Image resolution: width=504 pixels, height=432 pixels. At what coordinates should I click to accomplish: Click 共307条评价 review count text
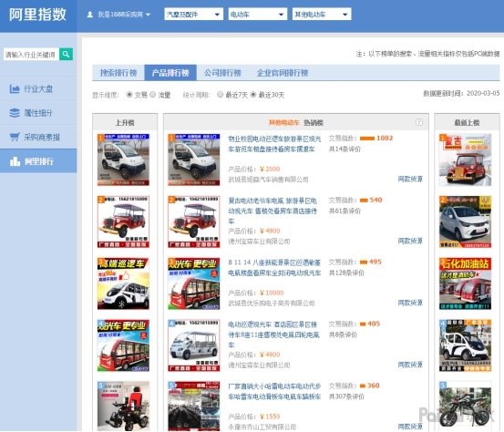coord(346,396)
